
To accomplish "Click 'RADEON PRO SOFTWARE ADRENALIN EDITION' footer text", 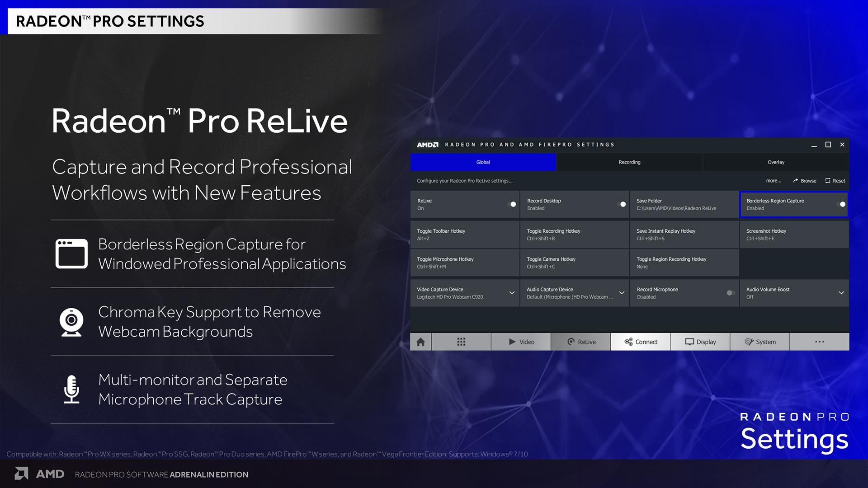I will click(x=161, y=474).
